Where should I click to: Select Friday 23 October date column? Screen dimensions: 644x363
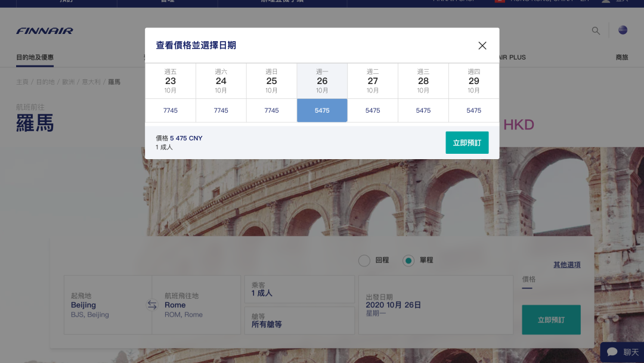click(x=171, y=81)
